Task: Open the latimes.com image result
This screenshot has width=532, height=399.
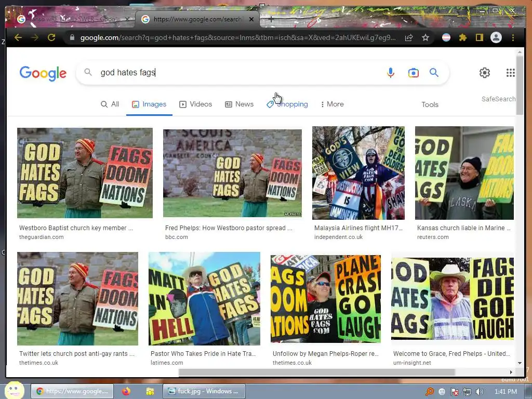Action: point(204,299)
